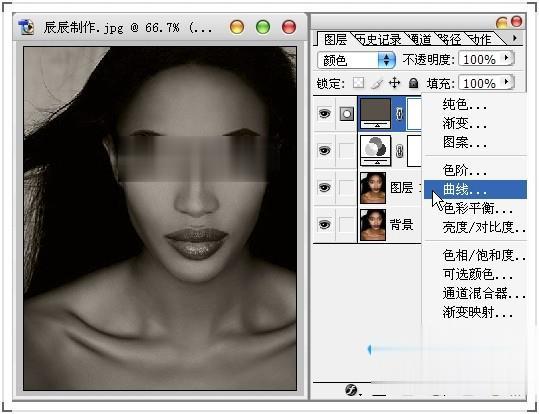The image size is (539, 414).
Task: Toggle lock all padlock icon
Action: [413, 83]
